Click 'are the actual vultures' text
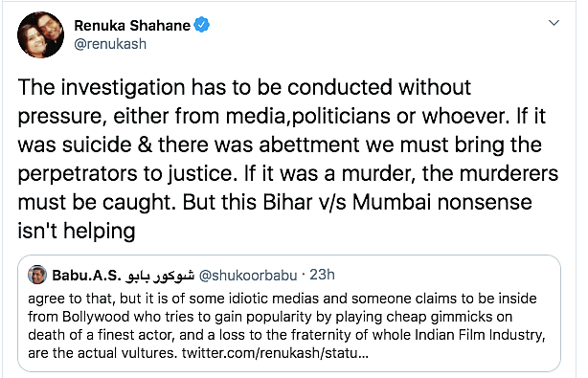588x378 pixels. (x=102, y=353)
